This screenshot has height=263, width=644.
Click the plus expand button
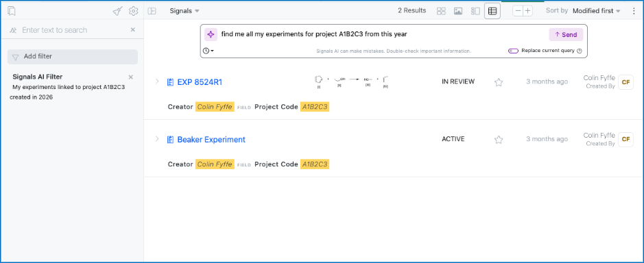click(527, 11)
